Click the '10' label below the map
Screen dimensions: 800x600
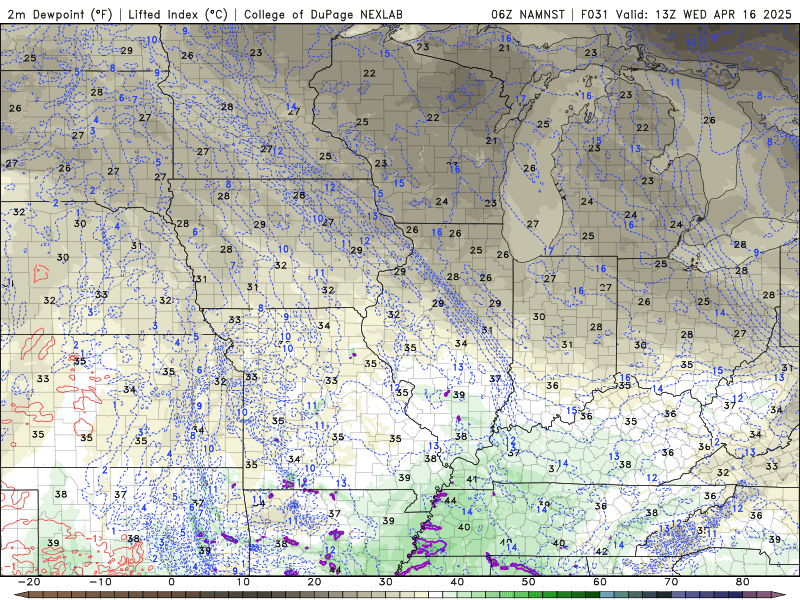point(243,582)
